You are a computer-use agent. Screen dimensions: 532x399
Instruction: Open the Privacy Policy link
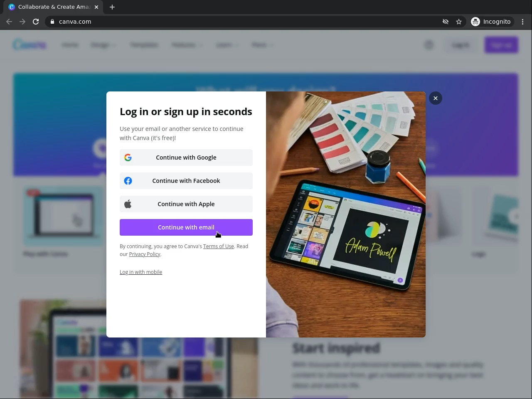pyautogui.click(x=145, y=254)
